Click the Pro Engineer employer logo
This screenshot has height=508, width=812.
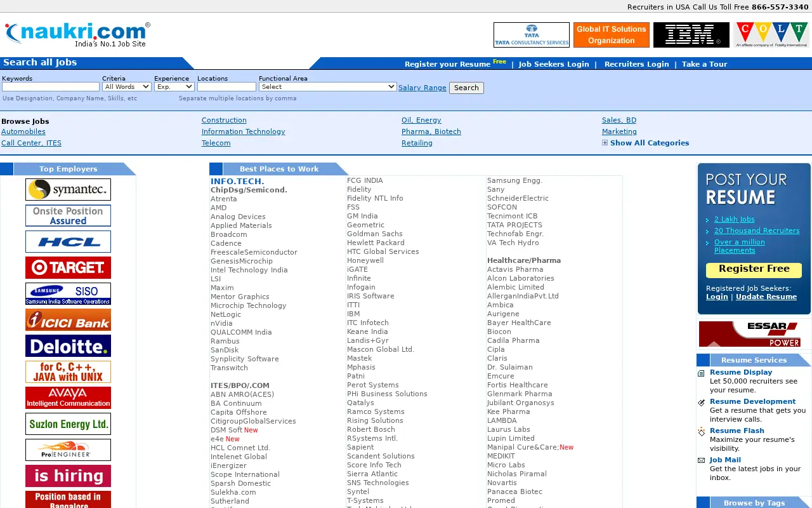click(68, 450)
